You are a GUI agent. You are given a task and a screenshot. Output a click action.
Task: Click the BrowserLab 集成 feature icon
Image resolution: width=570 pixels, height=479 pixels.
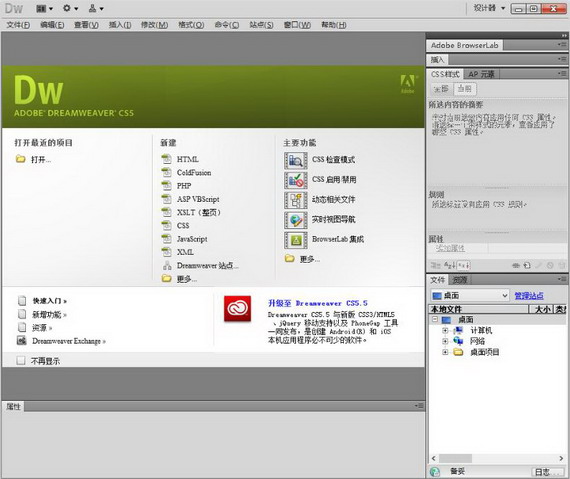pos(296,240)
